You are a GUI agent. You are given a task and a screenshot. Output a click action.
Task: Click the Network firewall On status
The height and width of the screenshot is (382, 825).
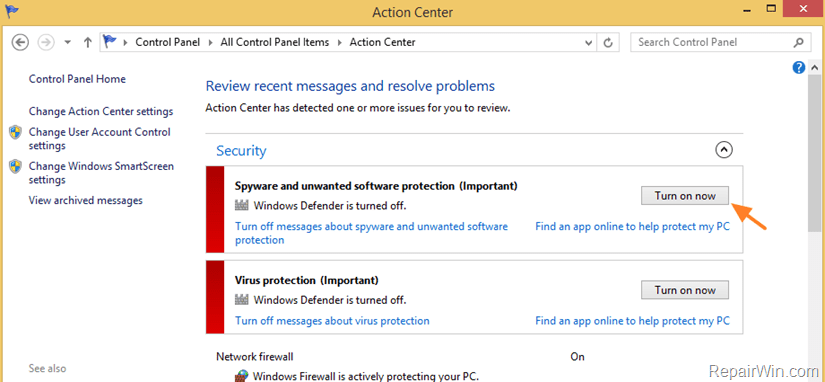[577, 357]
